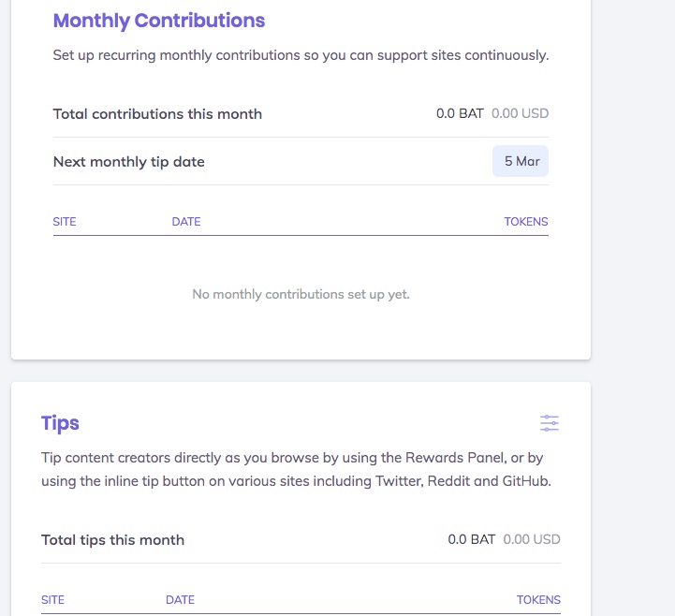Select the DATE header in Tips table
The image size is (675, 616).
[x=180, y=599]
